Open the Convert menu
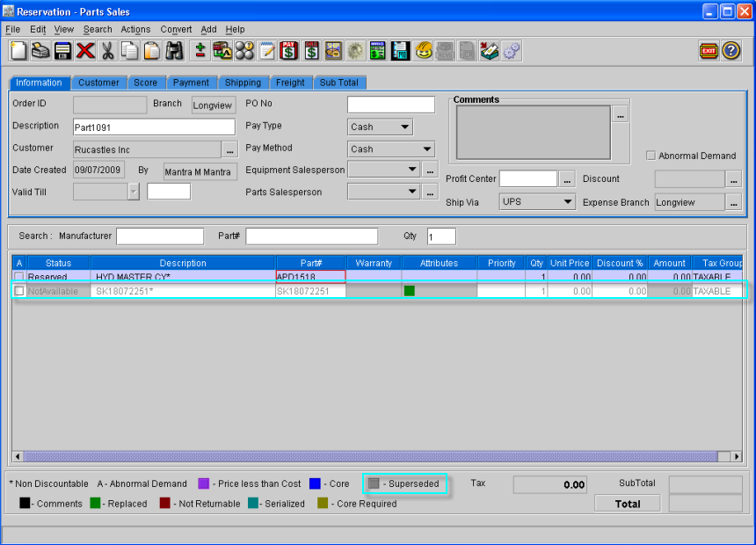The image size is (756, 545). coord(176,29)
